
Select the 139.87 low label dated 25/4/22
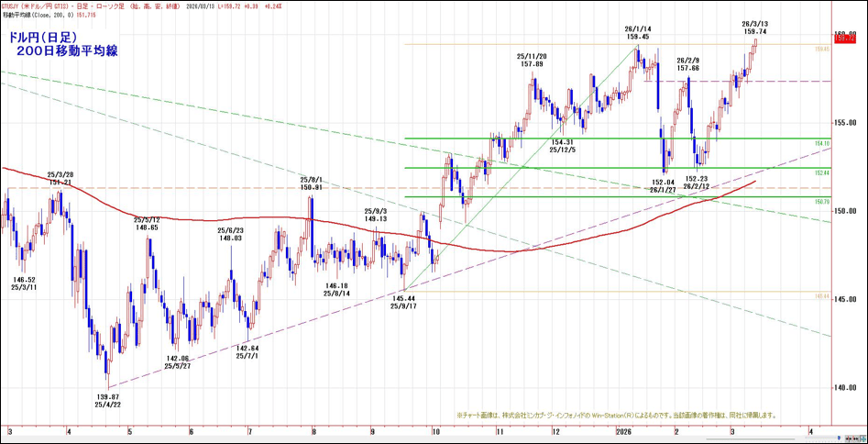[x=107, y=399]
